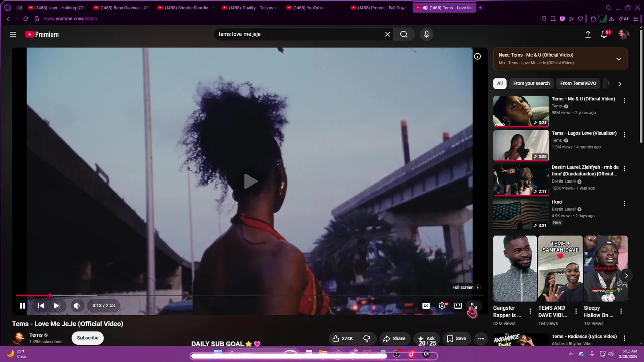Select the From TemsVEVO chip
The height and width of the screenshot is (362, 644).
pyautogui.click(x=578, y=83)
